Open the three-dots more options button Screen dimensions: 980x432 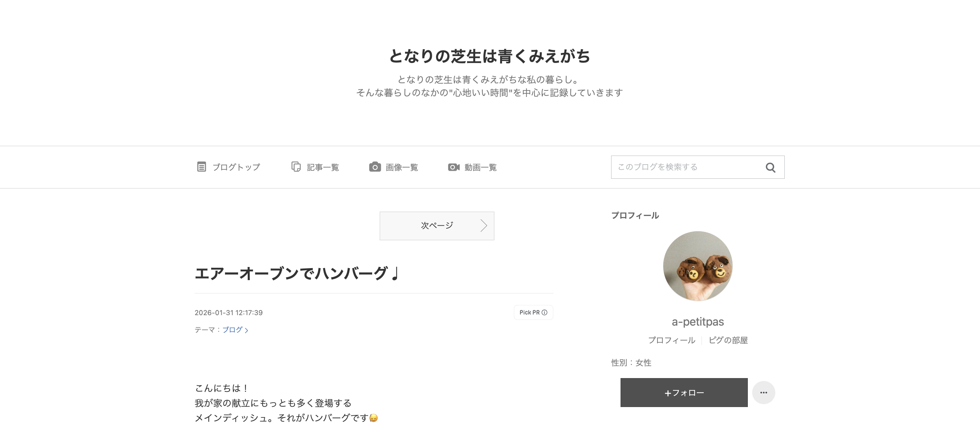[763, 393]
